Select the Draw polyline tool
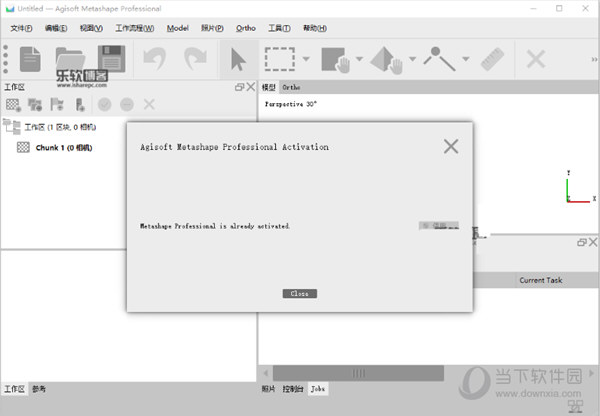600x416 pixels. [439, 59]
